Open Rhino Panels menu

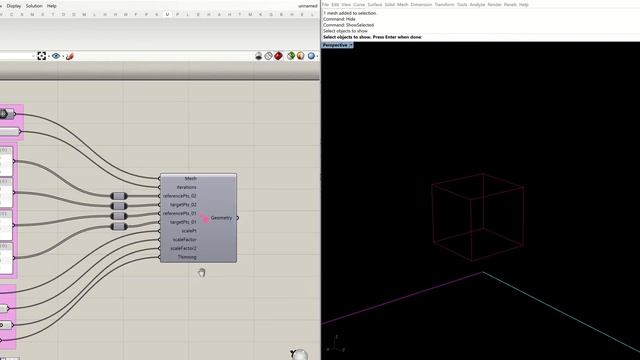click(510, 4)
